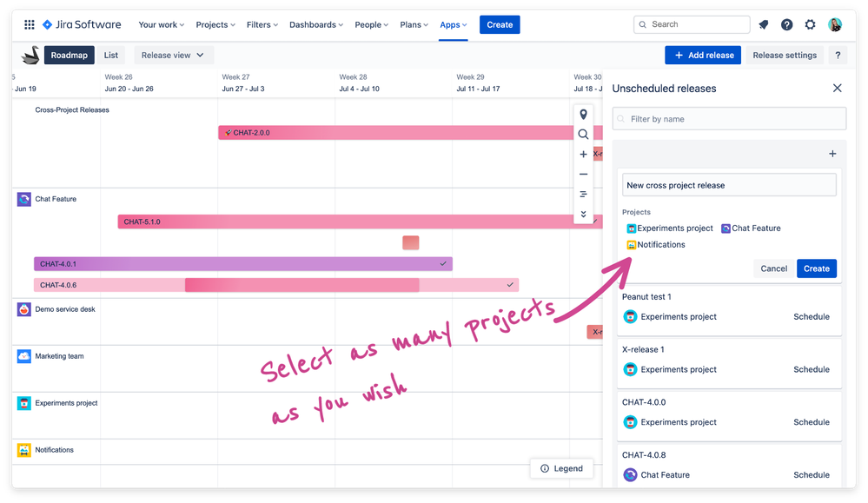Collapse the roadmap toolbar with the double-chevron icon
Screen dimensions: 868x503
pyautogui.click(x=583, y=213)
